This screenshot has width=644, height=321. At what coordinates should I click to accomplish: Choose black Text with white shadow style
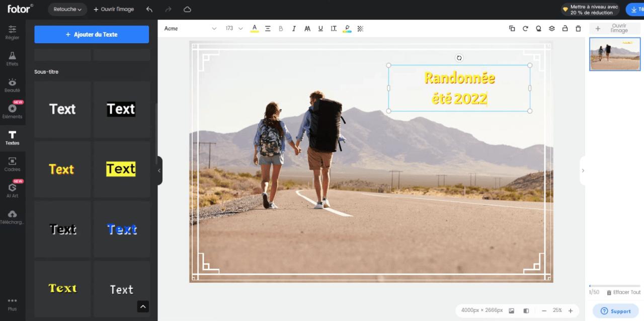62,229
